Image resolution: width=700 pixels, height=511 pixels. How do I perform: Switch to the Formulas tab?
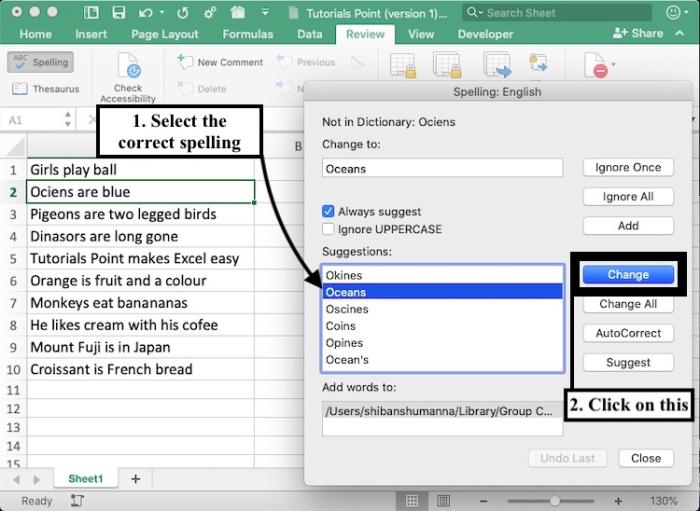point(248,34)
